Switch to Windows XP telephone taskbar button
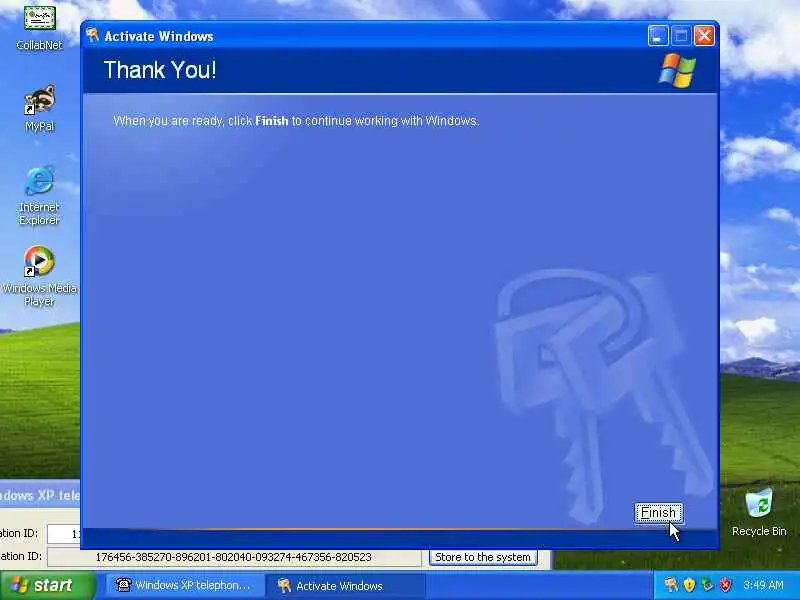 pos(185,585)
